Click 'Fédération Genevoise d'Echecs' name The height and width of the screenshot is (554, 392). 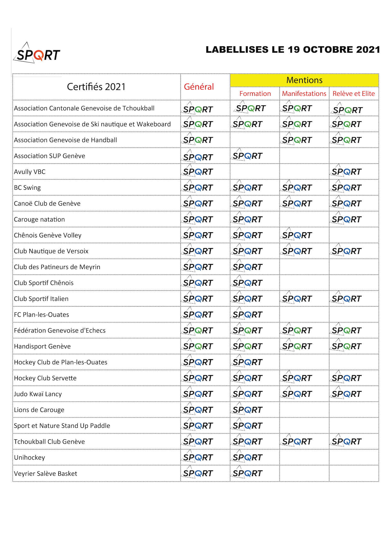(60, 330)
